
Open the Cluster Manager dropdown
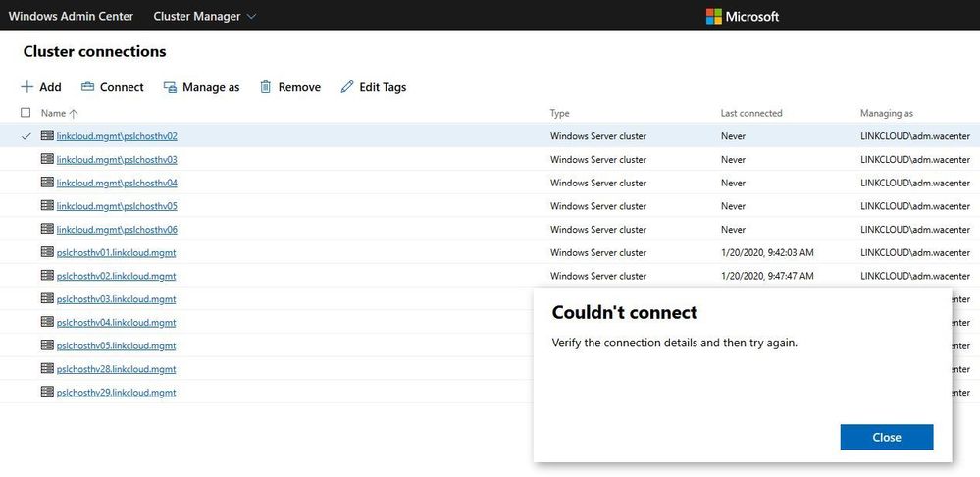coord(205,16)
